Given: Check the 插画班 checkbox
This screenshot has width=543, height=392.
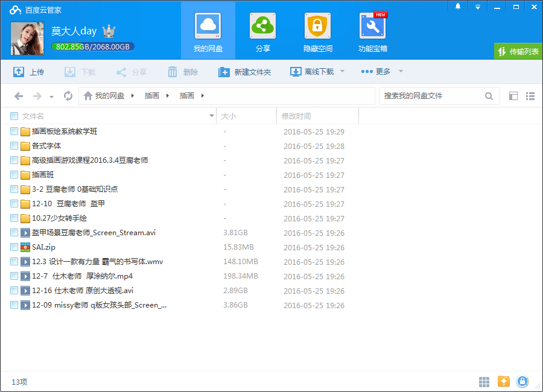Looking at the screenshot, I should click(14, 175).
